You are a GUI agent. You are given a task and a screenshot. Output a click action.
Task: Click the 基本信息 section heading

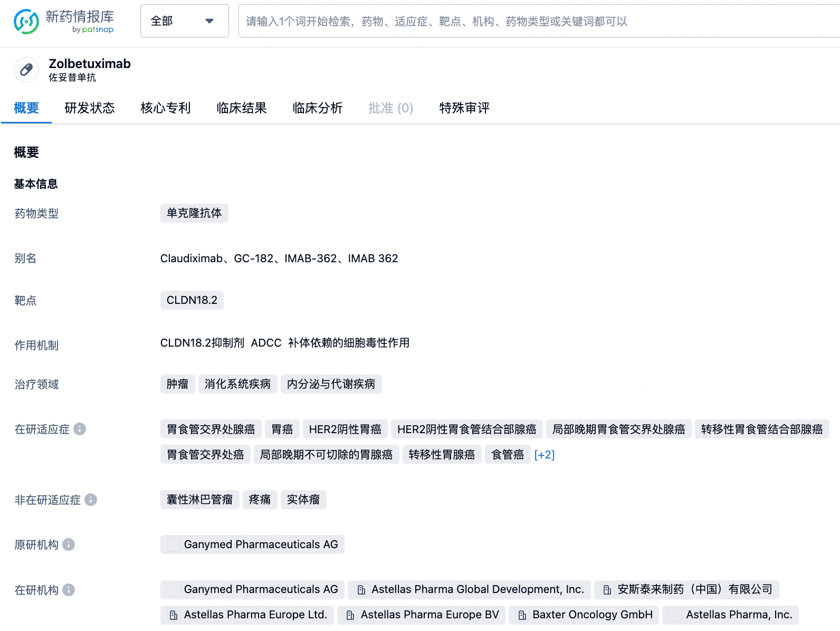36,184
